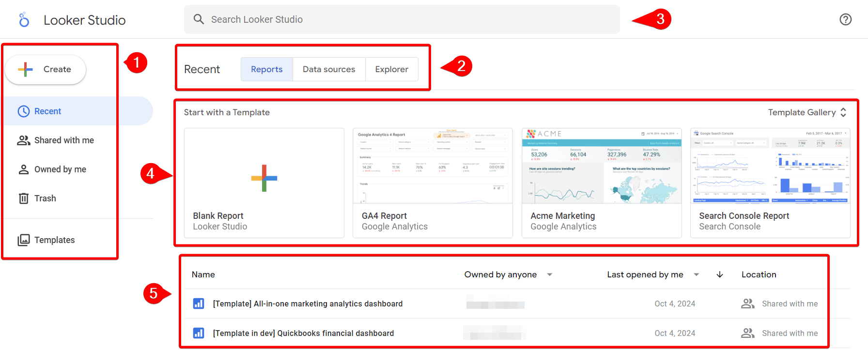
Task: Open All-in-one marketing analytics dashboard report
Action: click(x=308, y=304)
